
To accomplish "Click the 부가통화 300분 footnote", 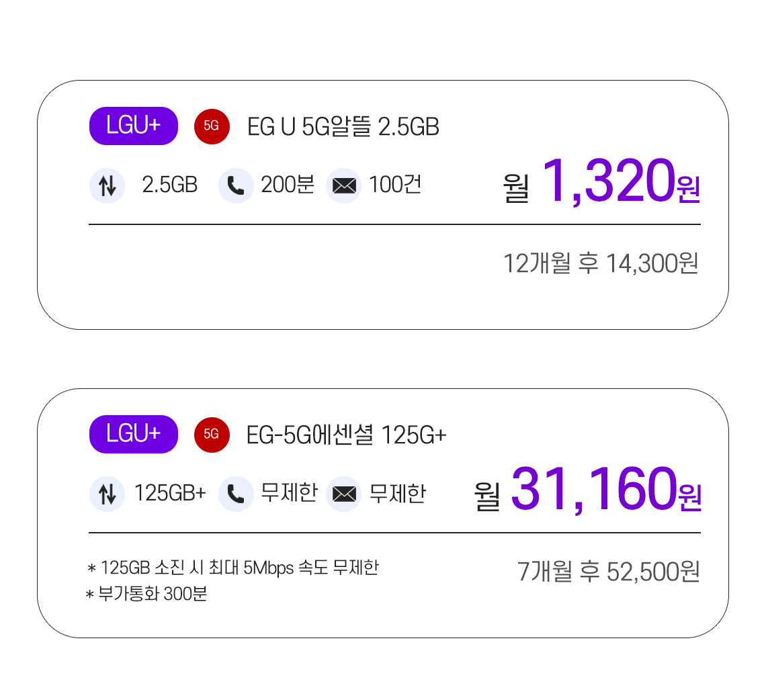I will tap(146, 594).
